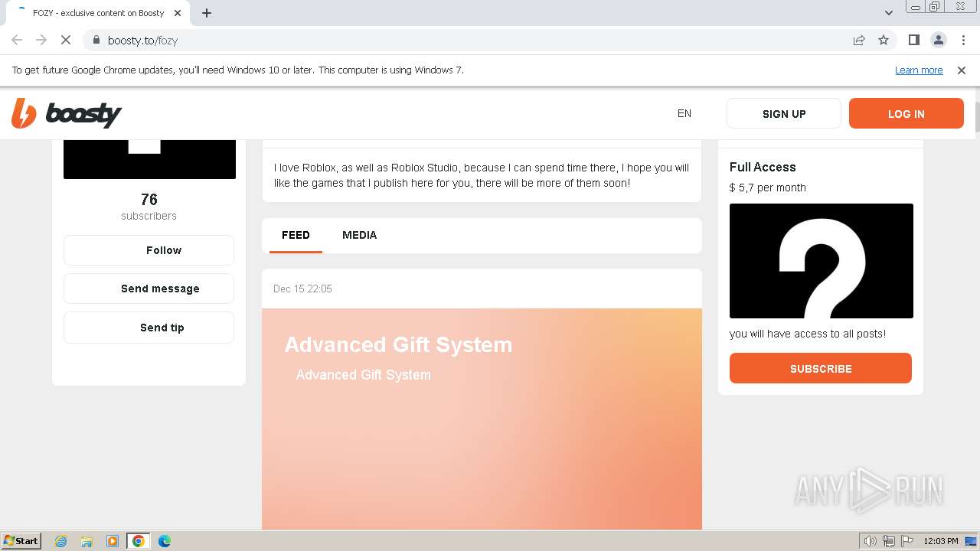Subscribe to the Full Access tier
The image size is (980, 551).
click(821, 368)
